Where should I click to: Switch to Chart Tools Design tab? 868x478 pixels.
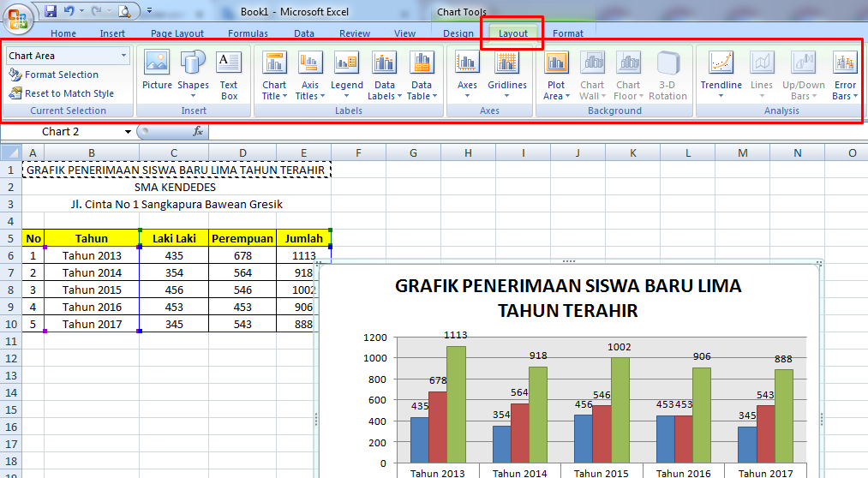point(458,33)
